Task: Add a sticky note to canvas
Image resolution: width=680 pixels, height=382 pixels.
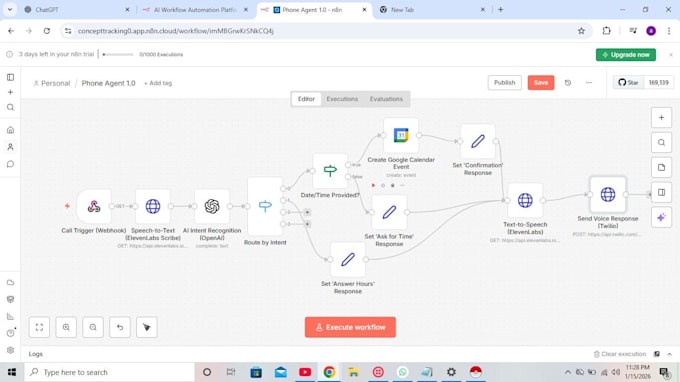Action: click(x=661, y=167)
